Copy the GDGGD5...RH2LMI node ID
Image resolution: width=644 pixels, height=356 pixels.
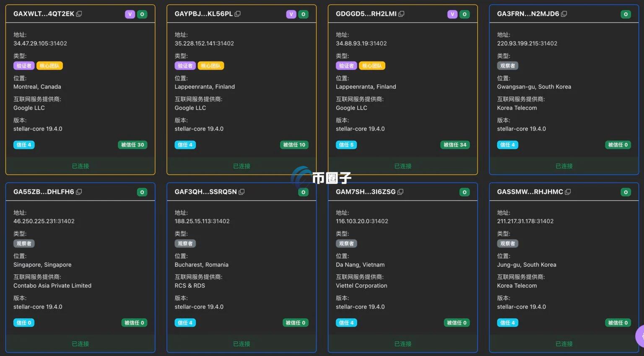[x=401, y=14]
